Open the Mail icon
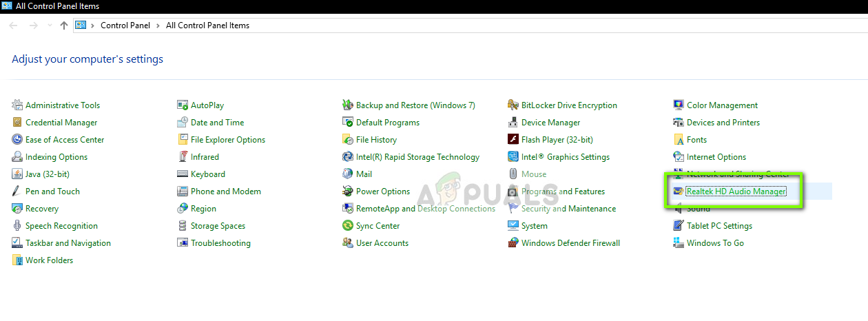The image size is (868, 321). pyautogui.click(x=348, y=174)
